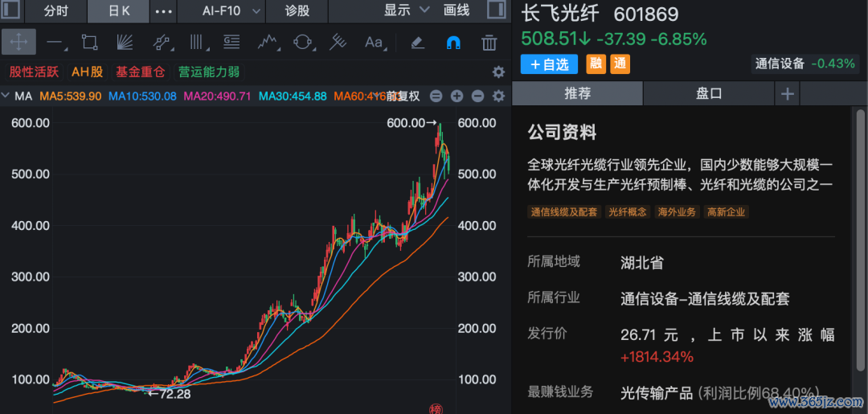Switch to the 推荐 tab
Image resolution: width=868 pixels, height=414 pixels.
[577, 93]
